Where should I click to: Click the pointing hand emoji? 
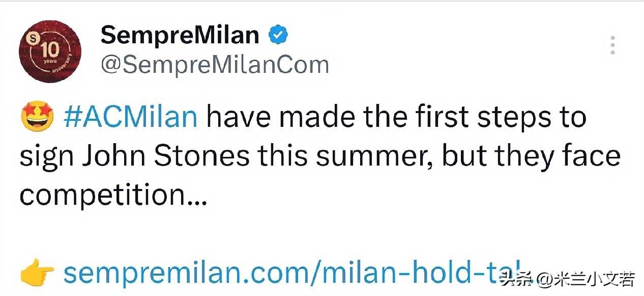tap(37, 274)
